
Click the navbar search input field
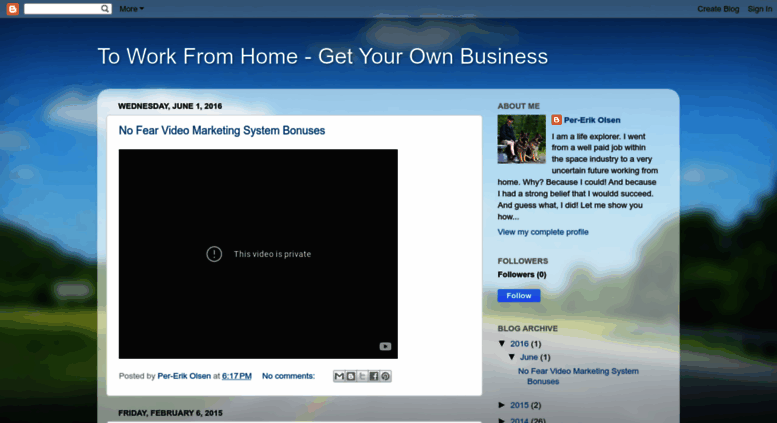coord(62,8)
